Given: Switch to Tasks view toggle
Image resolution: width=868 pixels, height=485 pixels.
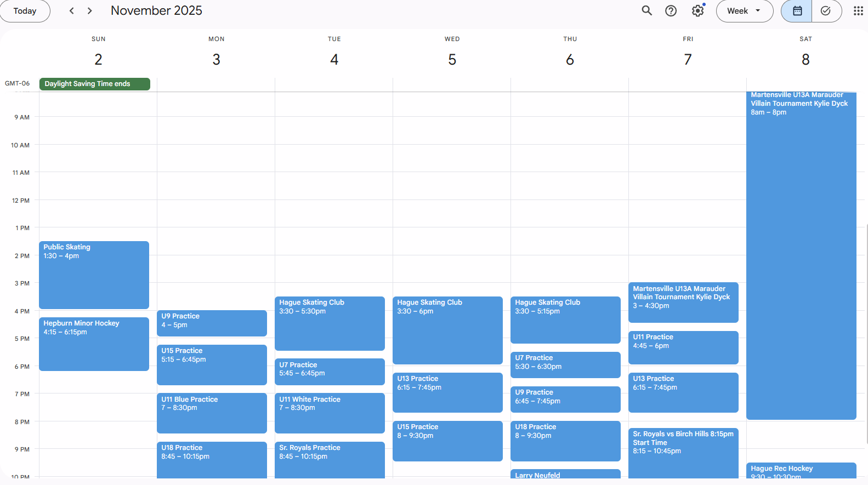Looking at the screenshot, I should tap(826, 11).
